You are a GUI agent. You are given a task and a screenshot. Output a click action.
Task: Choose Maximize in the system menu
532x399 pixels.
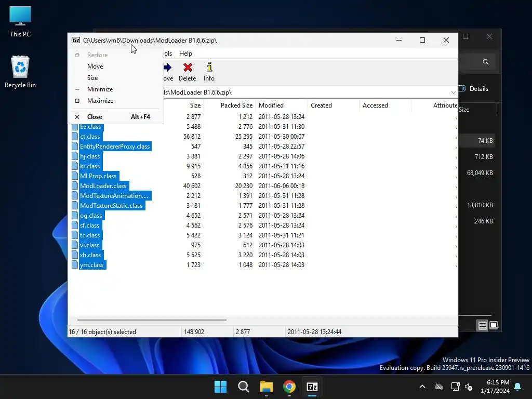(x=116, y=101)
